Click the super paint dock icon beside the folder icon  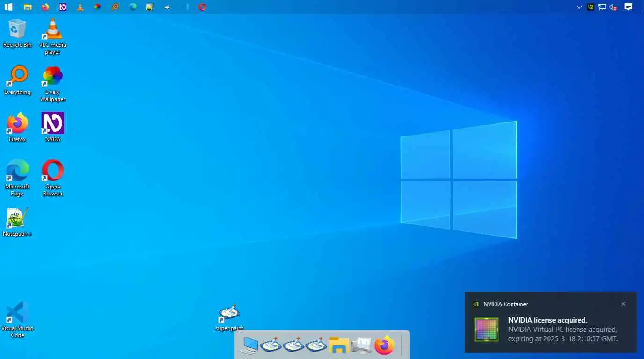tap(316, 345)
